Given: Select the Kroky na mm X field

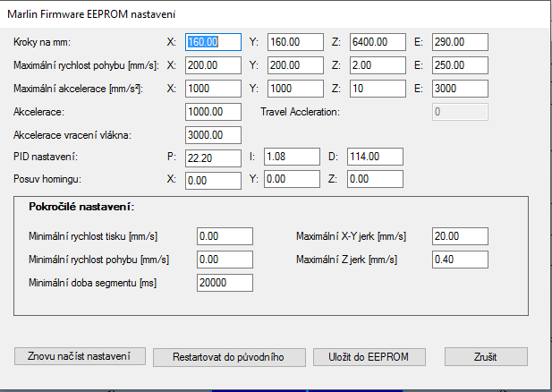Looking at the screenshot, I should (213, 41).
